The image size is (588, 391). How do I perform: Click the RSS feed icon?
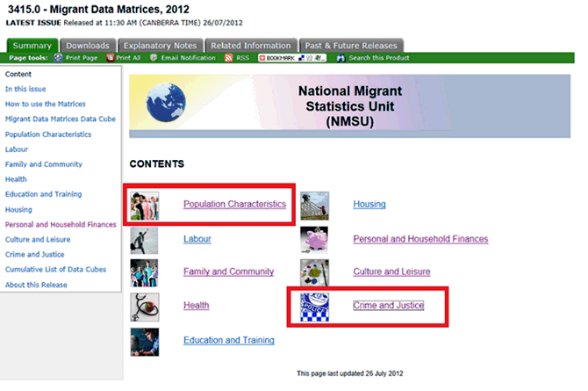[229, 58]
